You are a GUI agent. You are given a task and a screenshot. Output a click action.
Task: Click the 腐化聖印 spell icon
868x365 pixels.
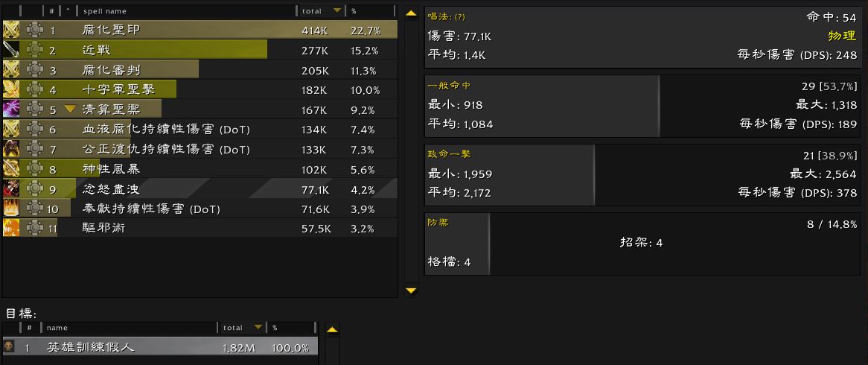click(x=10, y=30)
